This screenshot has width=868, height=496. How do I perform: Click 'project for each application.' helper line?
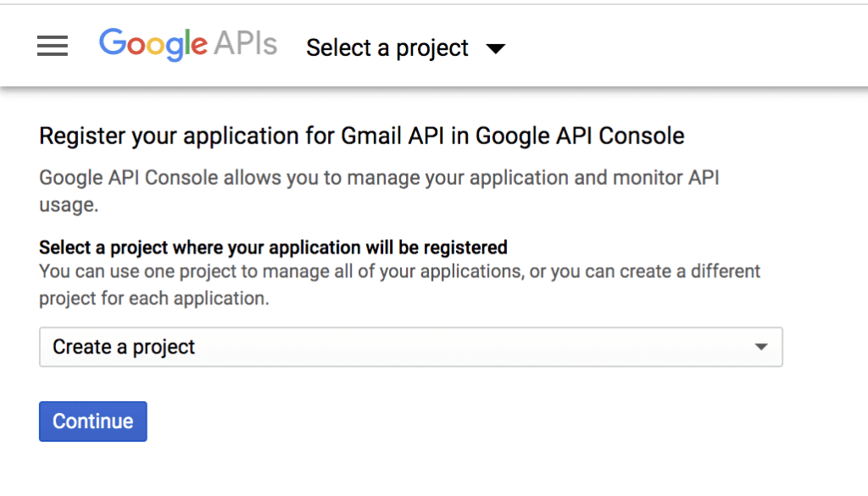(153, 298)
